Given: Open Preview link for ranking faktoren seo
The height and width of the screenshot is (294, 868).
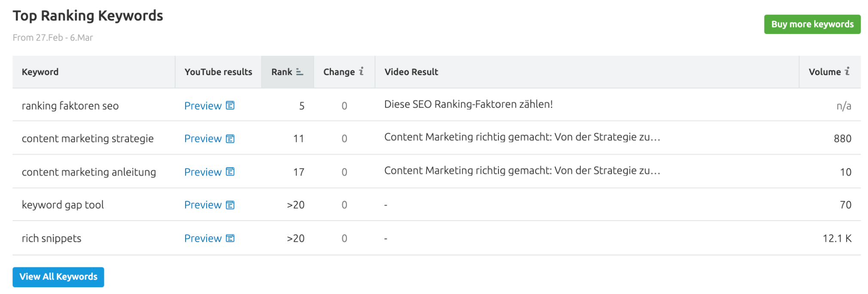Looking at the screenshot, I should coord(203,106).
